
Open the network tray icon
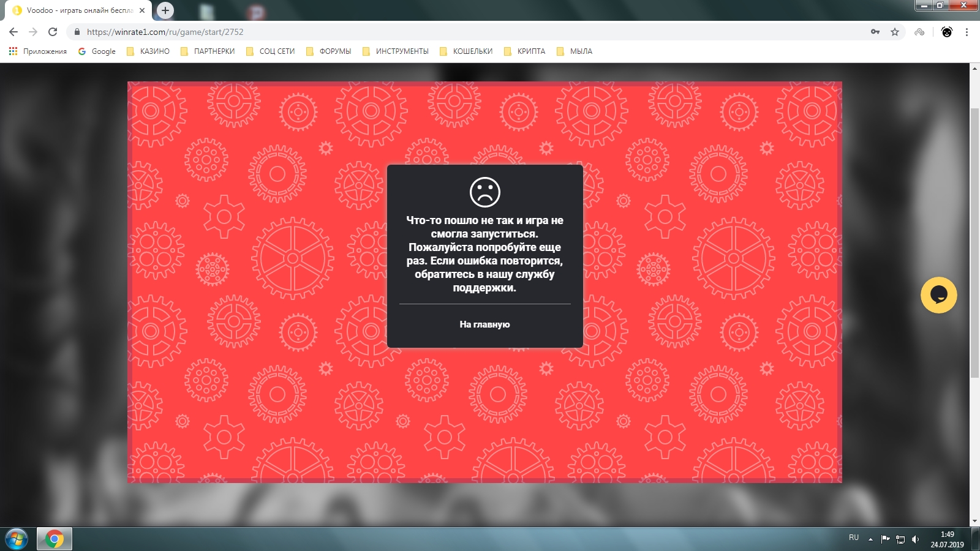pyautogui.click(x=900, y=539)
